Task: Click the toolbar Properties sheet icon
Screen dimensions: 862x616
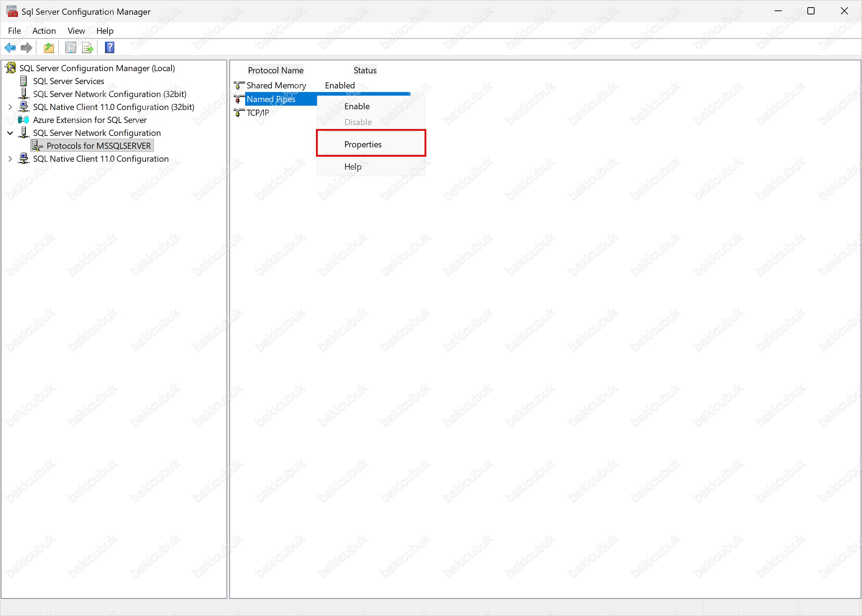Action: tap(70, 48)
